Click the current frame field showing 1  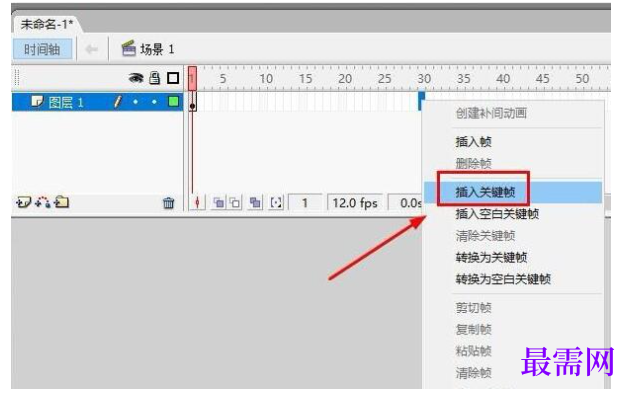tap(305, 203)
